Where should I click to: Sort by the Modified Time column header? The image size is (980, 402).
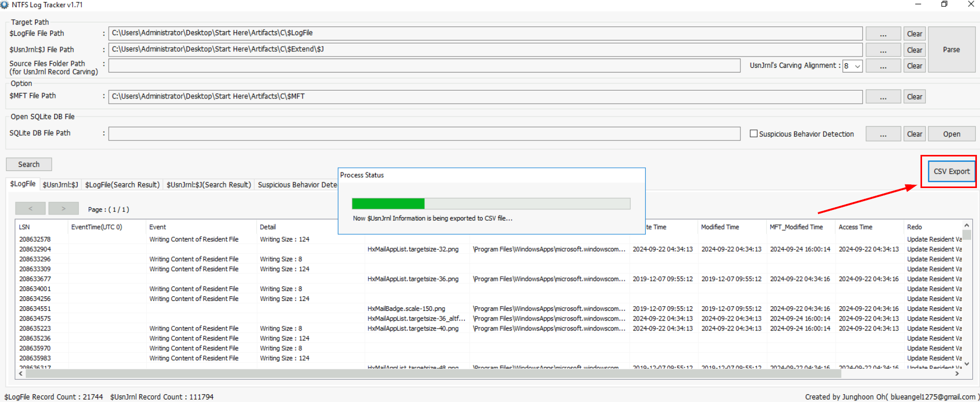[731, 227]
